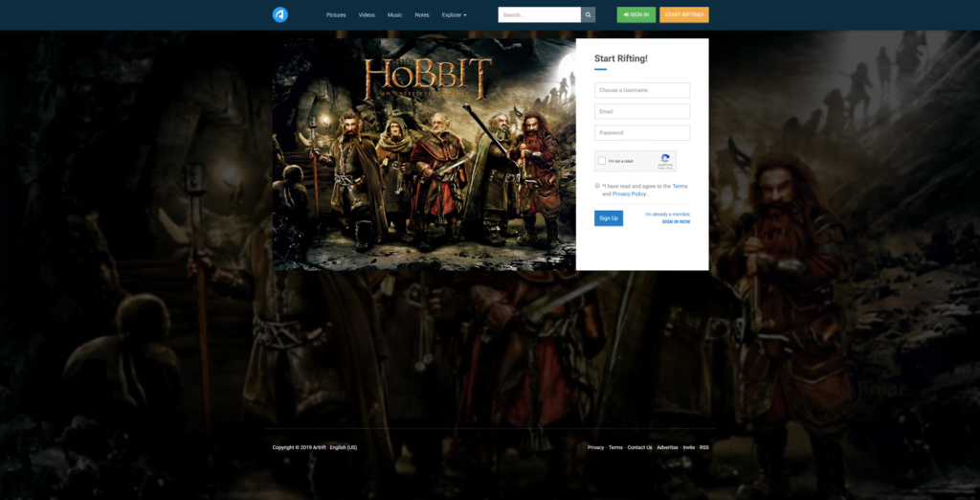
Task: Click the Start Rifting! heading text
Action: [620, 58]
